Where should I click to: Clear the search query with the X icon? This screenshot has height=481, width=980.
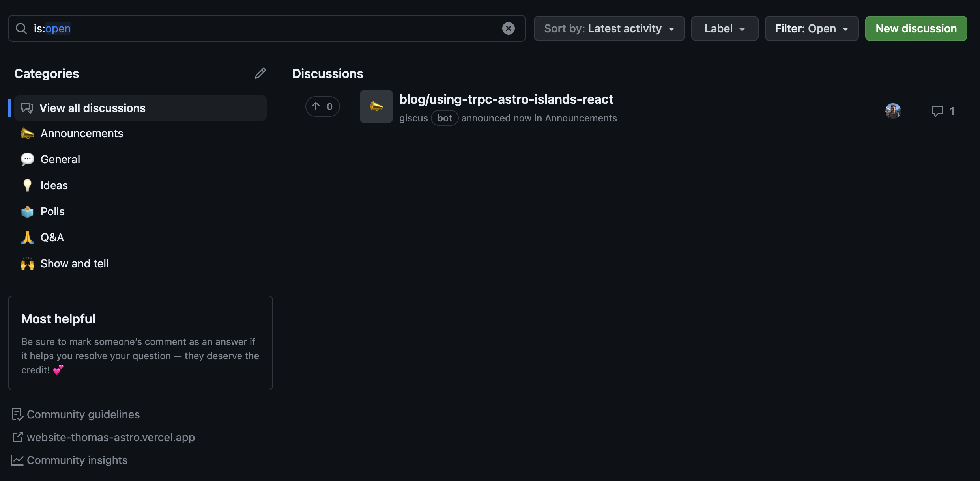[x=509, y=28]
